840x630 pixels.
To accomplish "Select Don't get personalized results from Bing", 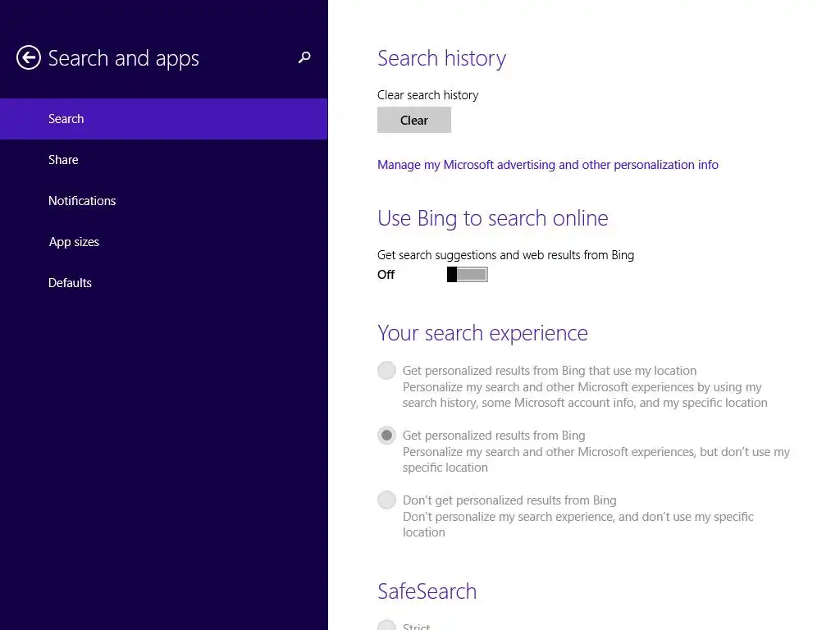I will [386, 500].
